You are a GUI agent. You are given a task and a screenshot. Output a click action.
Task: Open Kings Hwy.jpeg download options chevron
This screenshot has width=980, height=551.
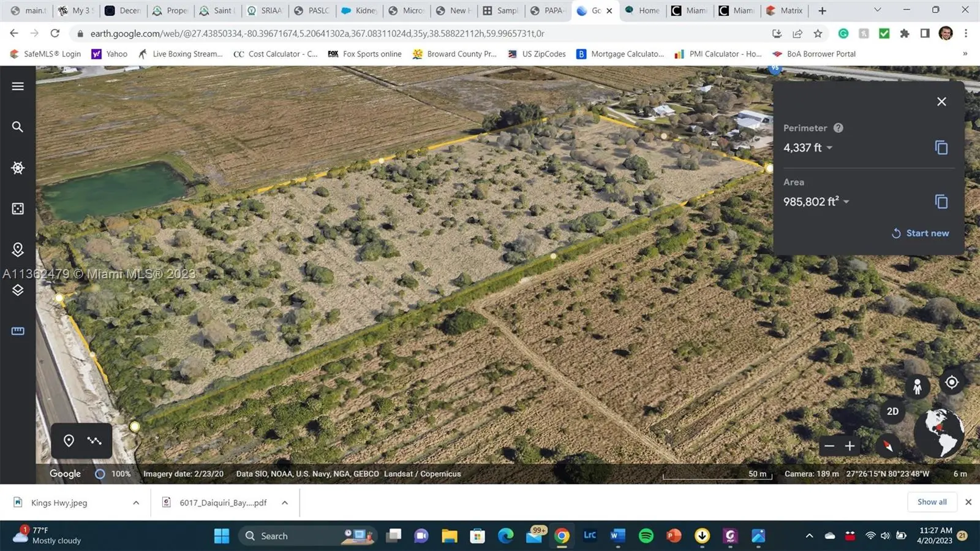tap(136, 503)
